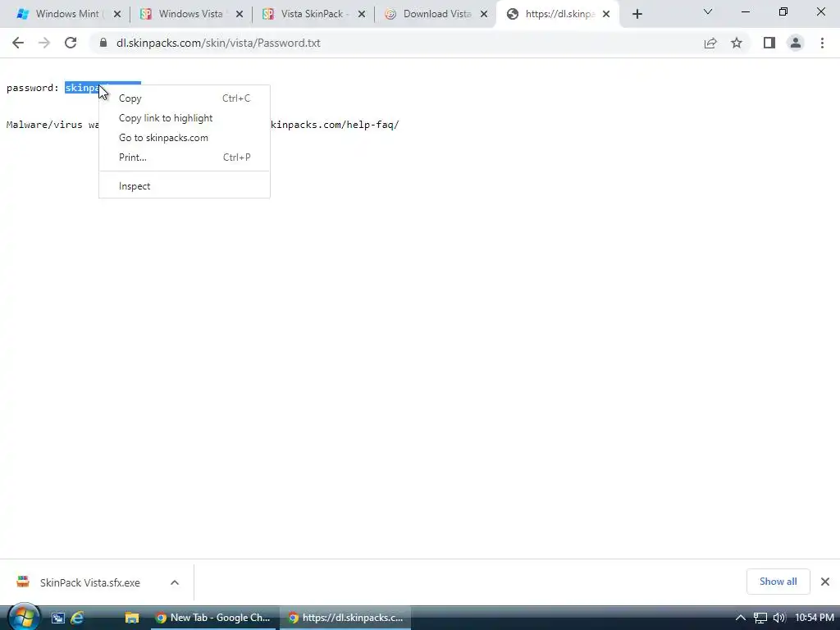Click the help-faq URL text
The image size is (840, 630).
click(x=335, y=125)
